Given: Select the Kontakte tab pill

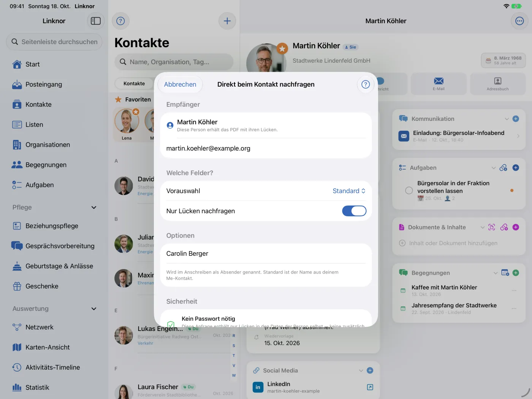Looking at the screenshot, I should pos(134,84).
